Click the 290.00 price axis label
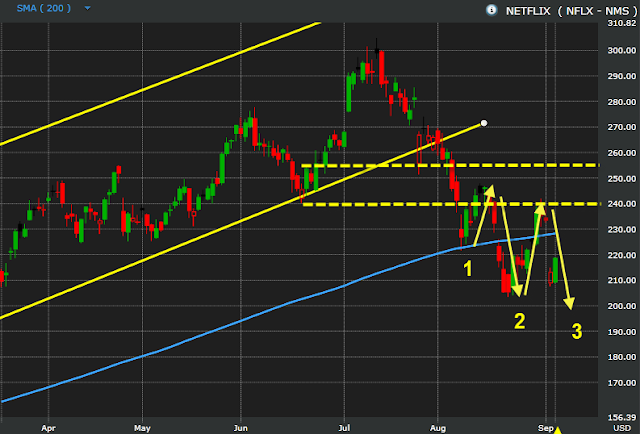Viewport: 640px width, 434px height. pyautogui.click(x=622, y=76)
